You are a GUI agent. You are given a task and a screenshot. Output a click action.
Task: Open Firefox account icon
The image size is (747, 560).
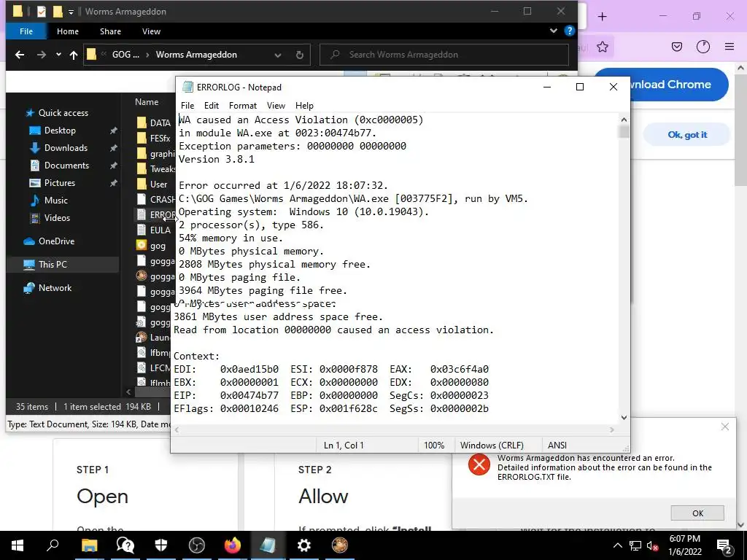(x=703, y=47)
